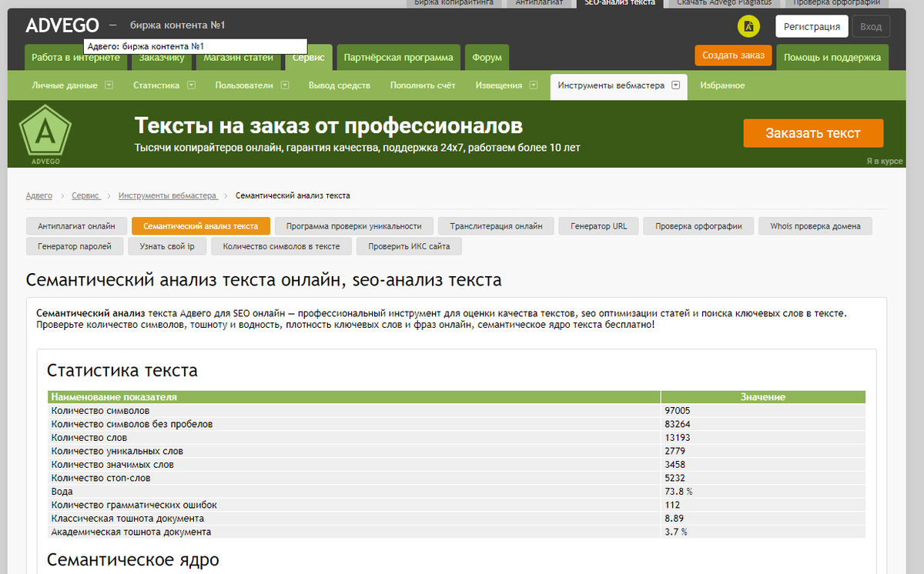
Task: Open Инструменты вебмастера menu item
Action: click(x=611, y=85)
